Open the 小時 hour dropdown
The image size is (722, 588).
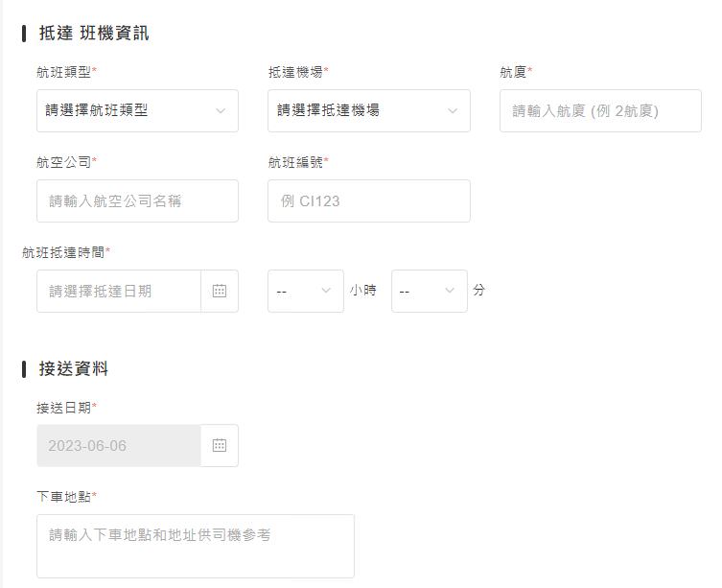[305, 292]
